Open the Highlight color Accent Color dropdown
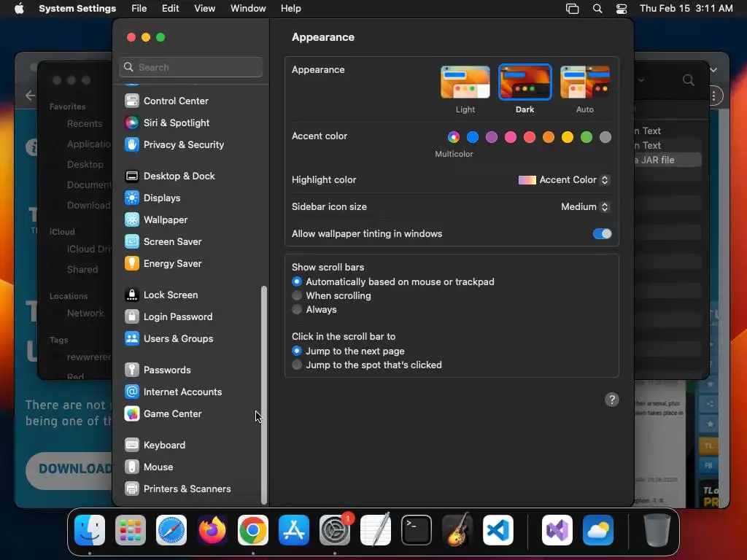The height and width of the screenshot is (560, 747). [564, 180]
